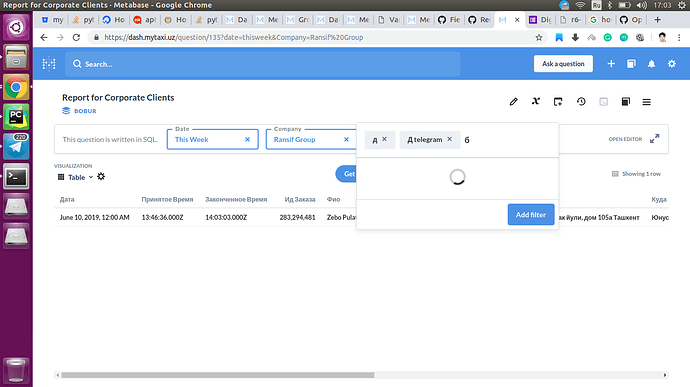Open the Company filter field
Image resolution: width=690 pixels, height=387 pixels.
click(311, 140)
